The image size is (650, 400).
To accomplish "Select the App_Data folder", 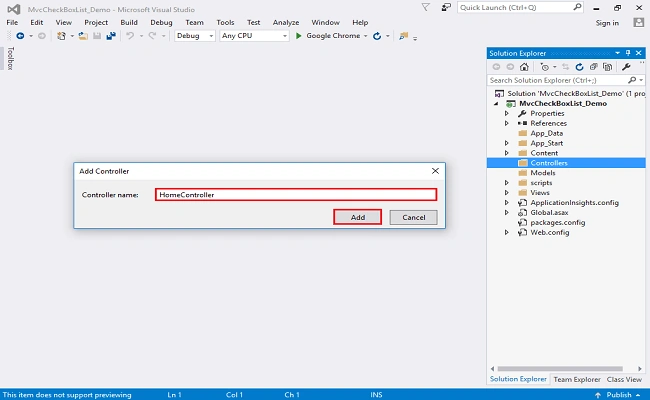I will [546, 133].
